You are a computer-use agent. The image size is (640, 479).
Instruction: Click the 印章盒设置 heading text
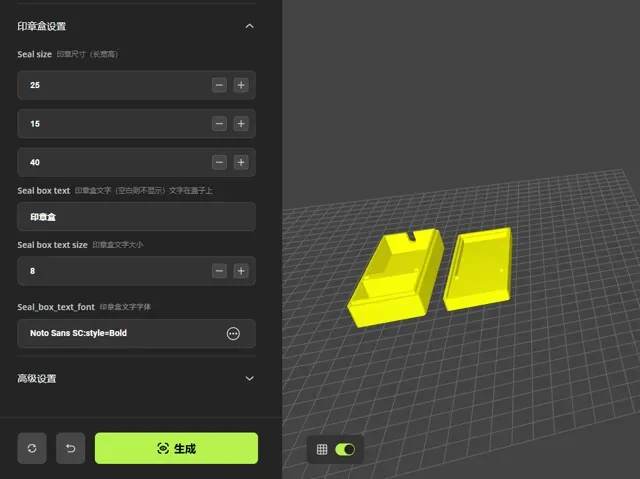coord(42,27)
